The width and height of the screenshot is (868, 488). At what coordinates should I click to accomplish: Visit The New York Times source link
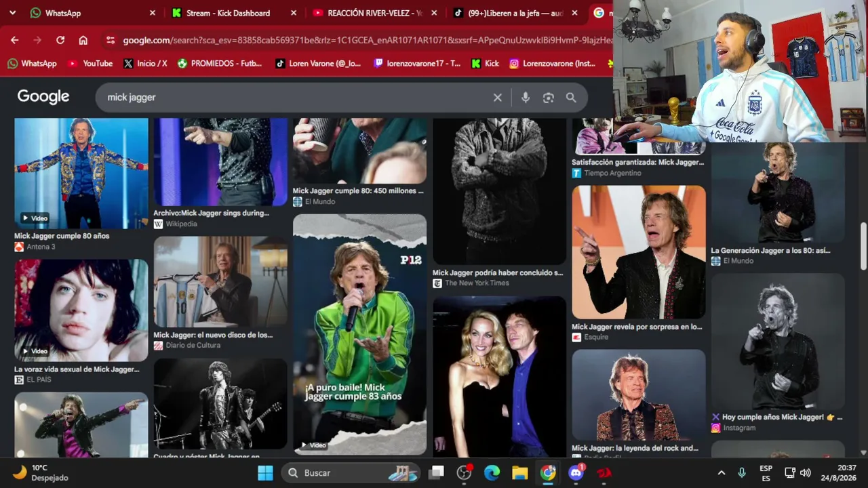(471, 283)
